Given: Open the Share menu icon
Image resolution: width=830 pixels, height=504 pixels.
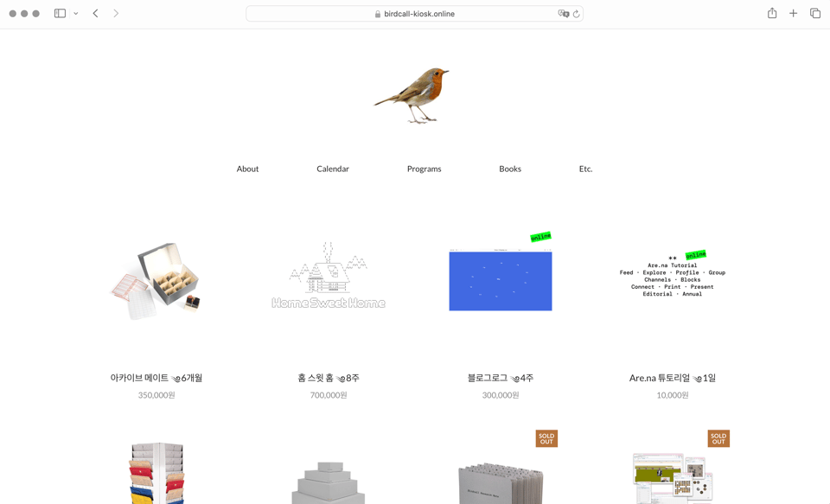Looking at the screenshot, I should coord(771,13).
